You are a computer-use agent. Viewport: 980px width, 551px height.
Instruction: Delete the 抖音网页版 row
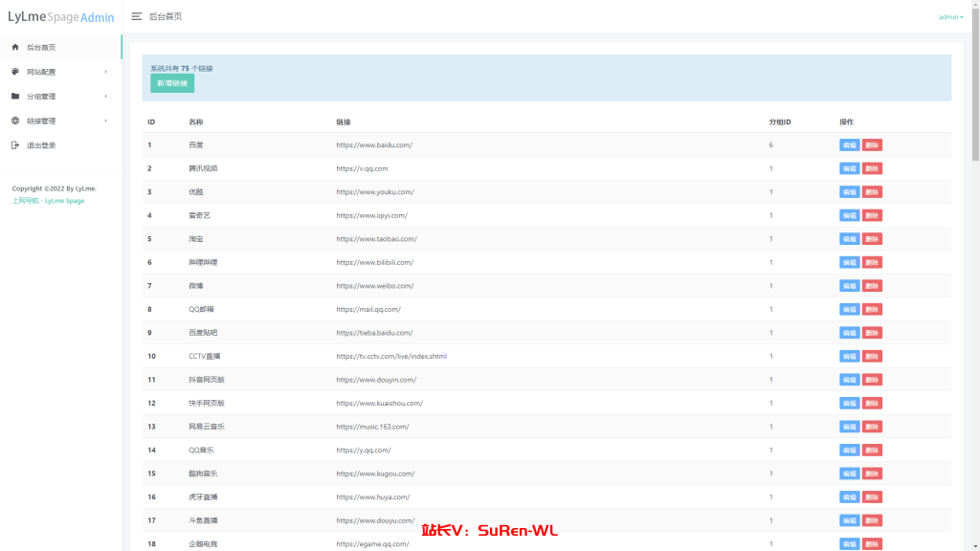click(x=872, y=380)
